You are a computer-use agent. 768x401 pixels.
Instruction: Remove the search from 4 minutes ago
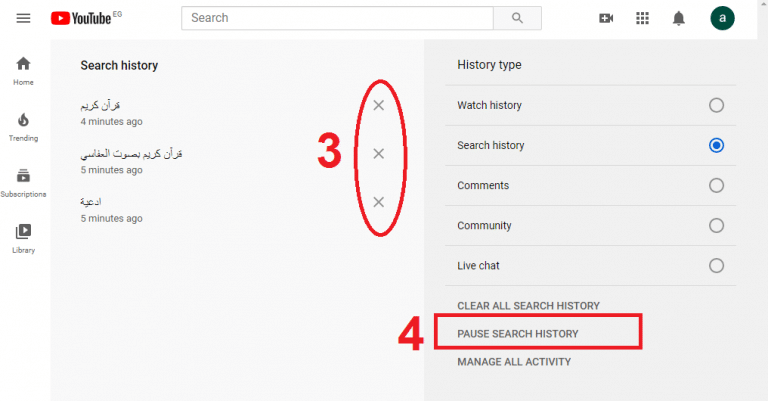pyautogui.click(x=379, y=105)
